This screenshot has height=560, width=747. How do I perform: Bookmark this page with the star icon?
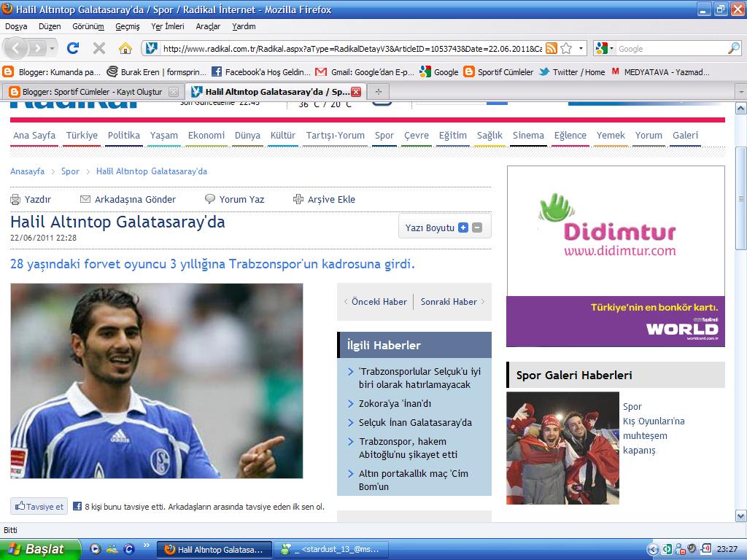pyautogui.click(x=566, y=48)
